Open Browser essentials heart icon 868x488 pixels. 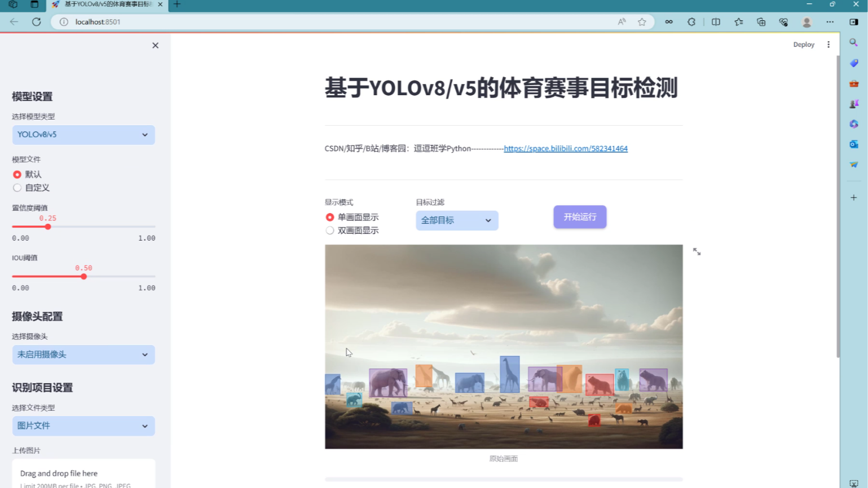tap(783, 22)
